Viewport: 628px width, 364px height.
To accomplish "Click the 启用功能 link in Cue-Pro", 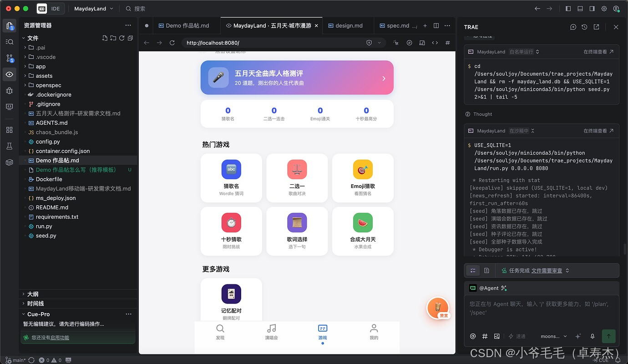I will tap(60, 338).
